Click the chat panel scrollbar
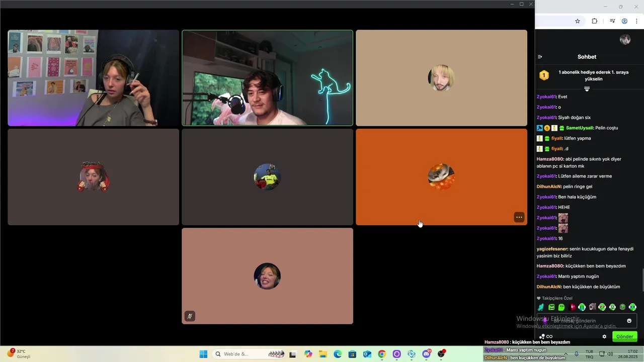This screenshot has height=362, width=644. (642, 280)
